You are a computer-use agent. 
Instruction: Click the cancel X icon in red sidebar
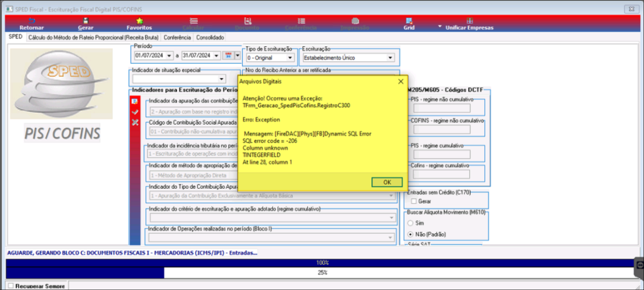pyautogui.click(x=135, y=122)
